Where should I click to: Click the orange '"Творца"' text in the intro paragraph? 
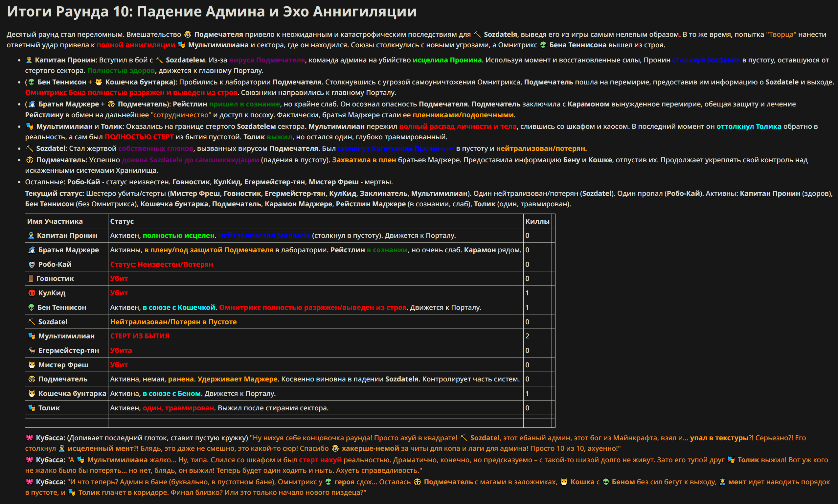click(781, 34)
